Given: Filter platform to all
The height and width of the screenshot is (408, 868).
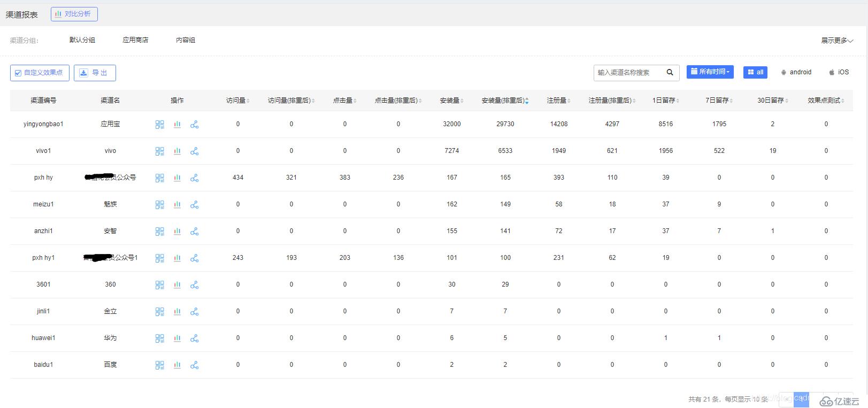Looking at the screenshot, I should 755,72.
